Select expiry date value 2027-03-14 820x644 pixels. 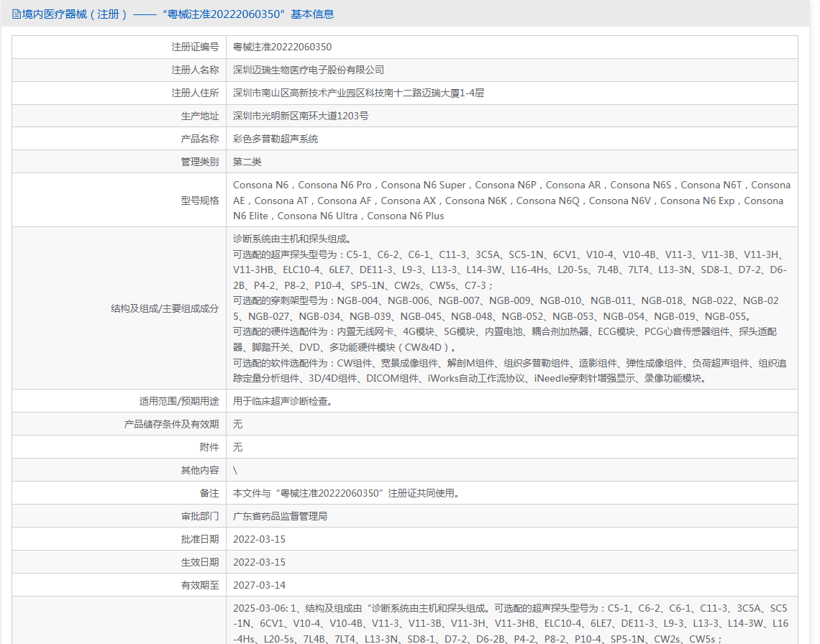tap(260, 586)
